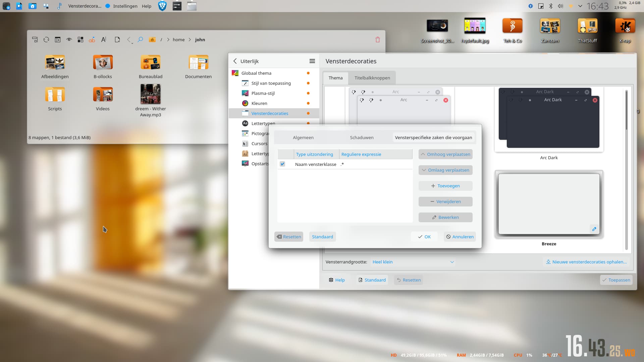
Task: Launch Brave browser from the top panel
Action: coord(162,6)
